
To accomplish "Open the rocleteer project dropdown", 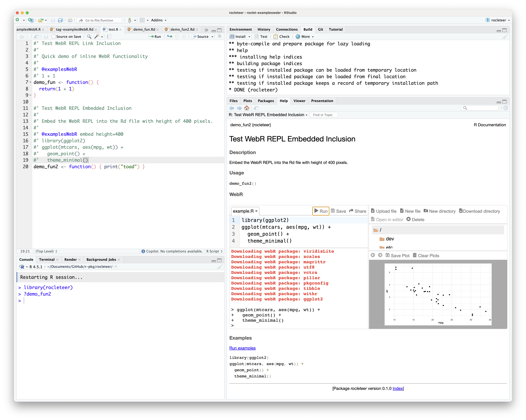I will coord(497,20).
